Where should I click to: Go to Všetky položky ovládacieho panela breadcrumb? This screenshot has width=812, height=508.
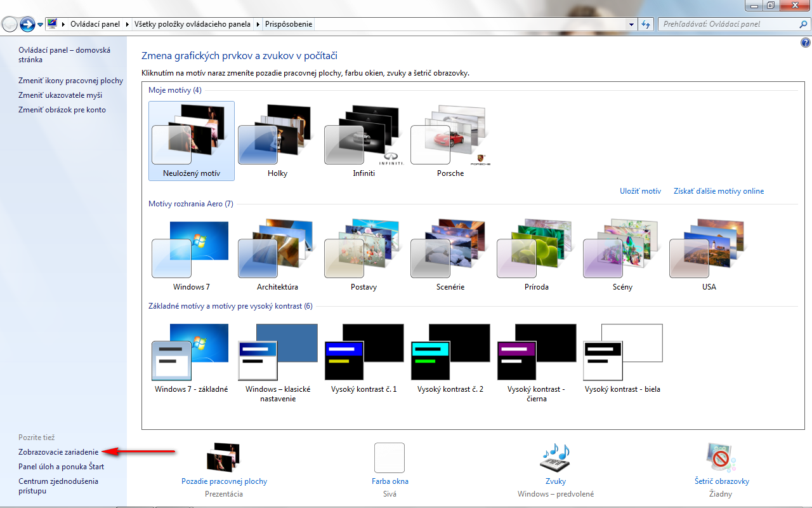click(193, 24)
